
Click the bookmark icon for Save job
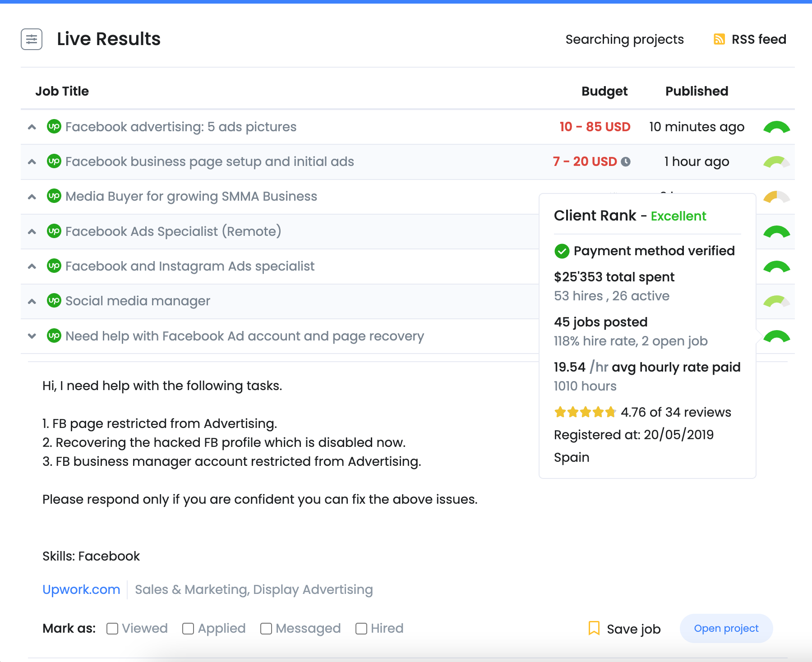coord(594,628)
